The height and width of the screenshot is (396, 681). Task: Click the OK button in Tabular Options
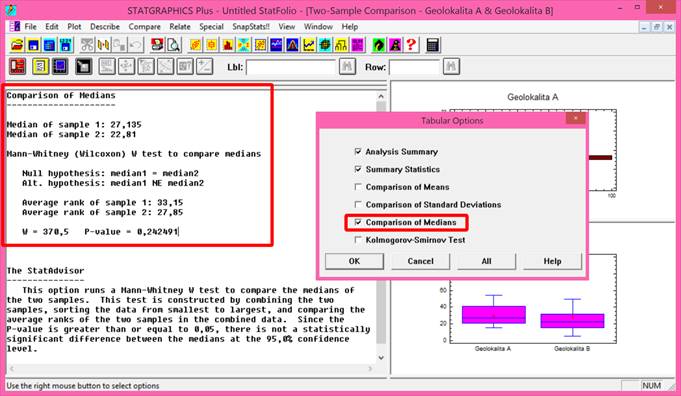[x=354, y=261]
